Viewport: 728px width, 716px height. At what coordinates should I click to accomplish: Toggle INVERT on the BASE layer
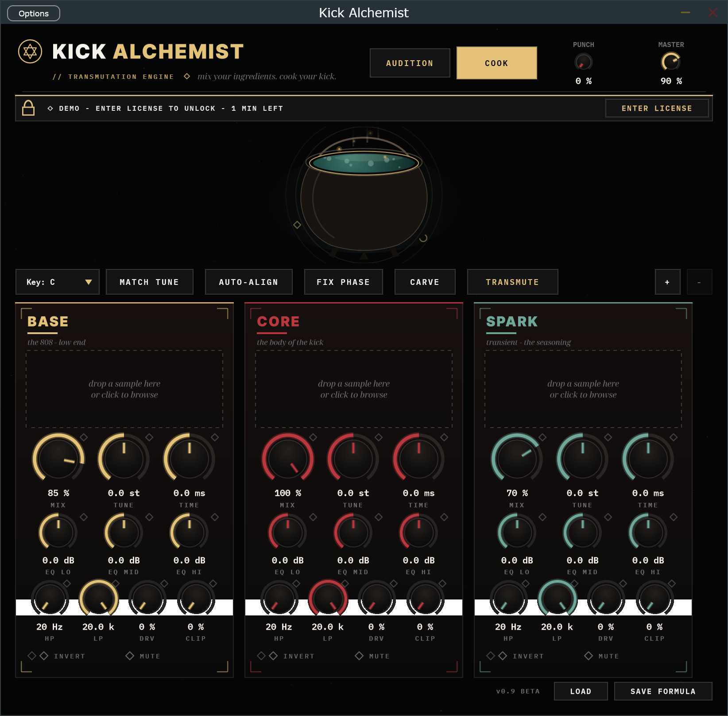coord(62,656)
